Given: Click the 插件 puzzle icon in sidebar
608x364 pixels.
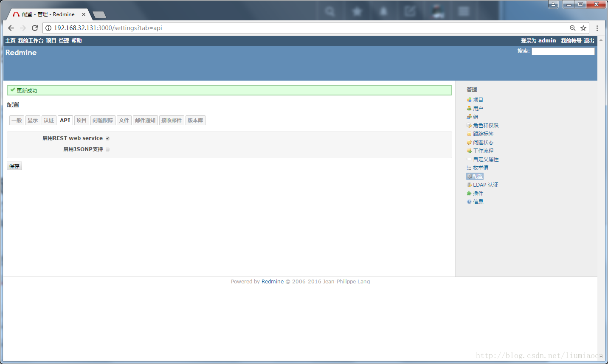Looking at the screenshot, I should (x=469, y=193).
